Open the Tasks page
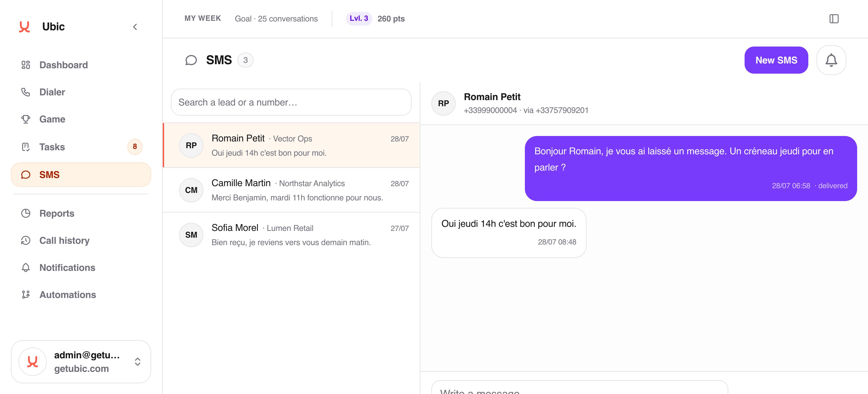The image size is (868, 394). (81, 147)
